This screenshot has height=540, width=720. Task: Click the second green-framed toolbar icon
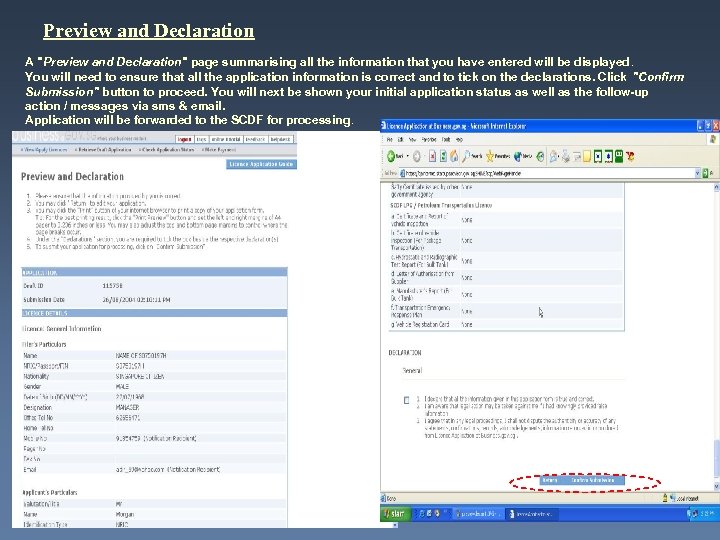pyautogui.click(x=608, y=157)
